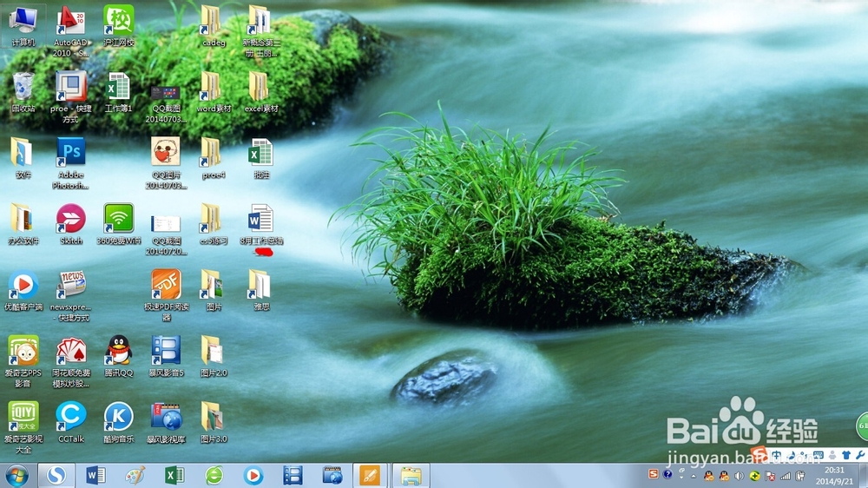Open Paint from the taskbar
The image size is (868, 488).
point(135,475)
